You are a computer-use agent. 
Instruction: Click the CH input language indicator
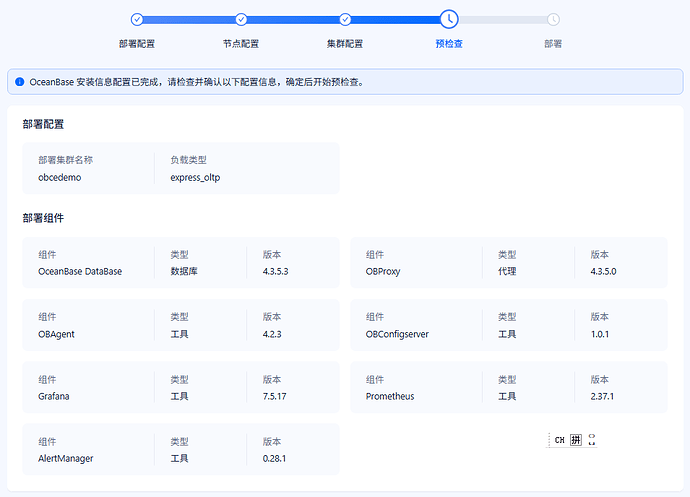click(559, 440)
